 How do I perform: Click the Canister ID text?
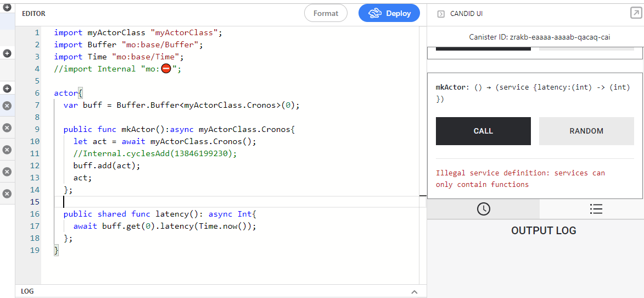(540, 37)
